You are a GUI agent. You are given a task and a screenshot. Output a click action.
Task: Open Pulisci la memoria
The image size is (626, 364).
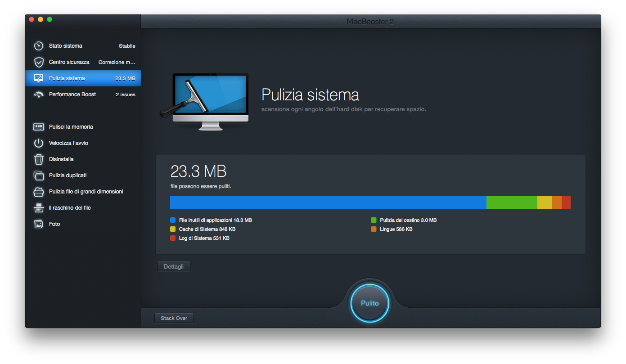pos(83,127)
